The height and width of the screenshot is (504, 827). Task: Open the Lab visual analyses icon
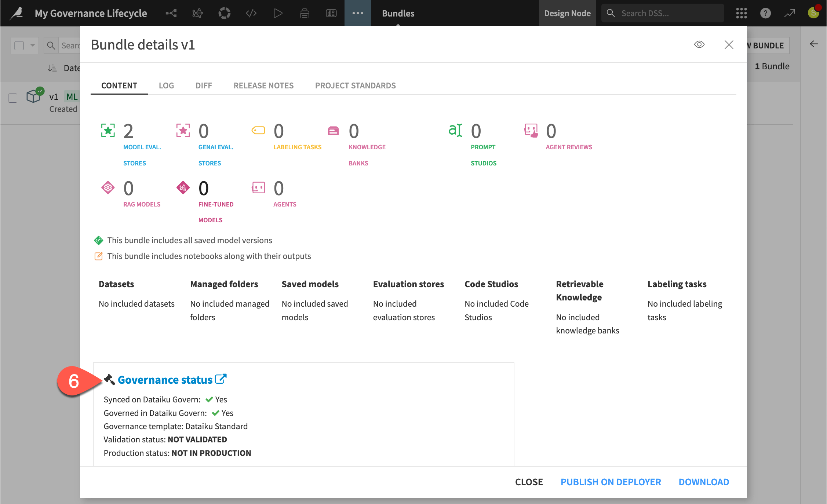click(197, 13)
